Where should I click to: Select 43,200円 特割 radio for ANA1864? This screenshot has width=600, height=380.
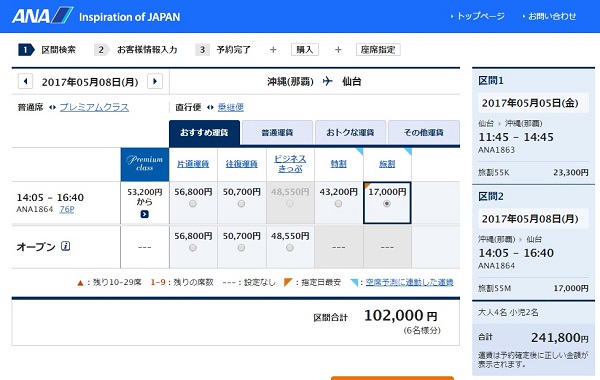click(x=338, y=204)
